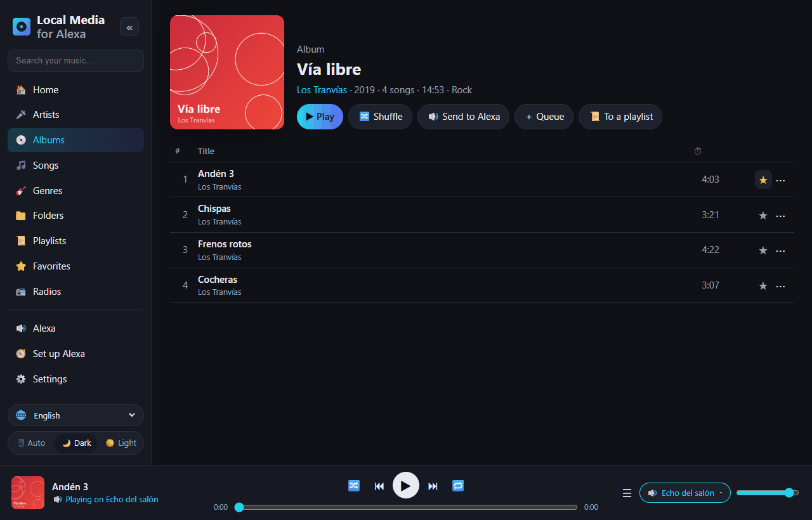Click the Local Media app logo icon

coord(22,27)
